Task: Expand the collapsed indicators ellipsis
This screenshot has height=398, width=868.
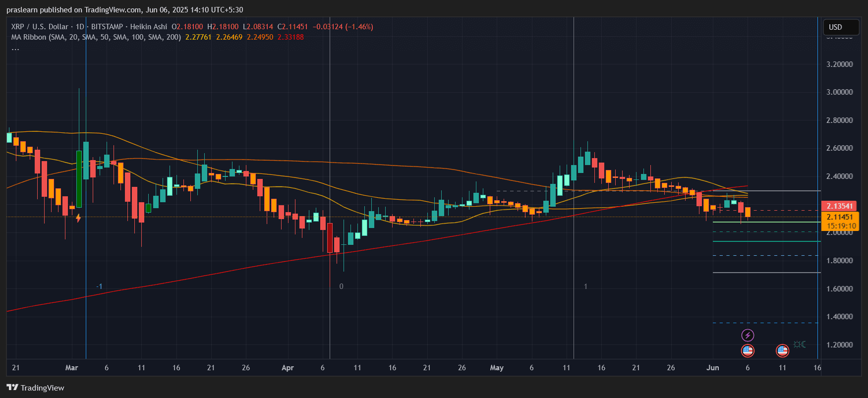Action: coord(15,48)
